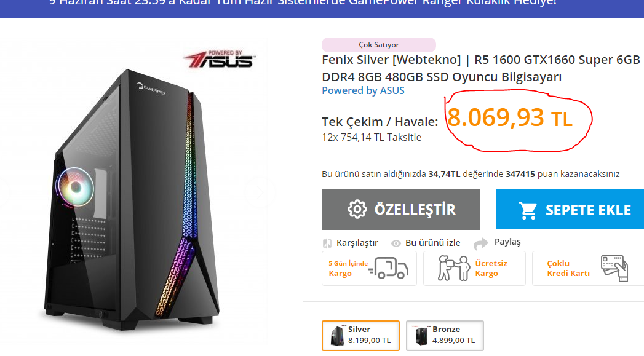The height and width of the screenshot is (356, 644).
Task: Click the Karşılaştır text link
Action: point(357,243)
